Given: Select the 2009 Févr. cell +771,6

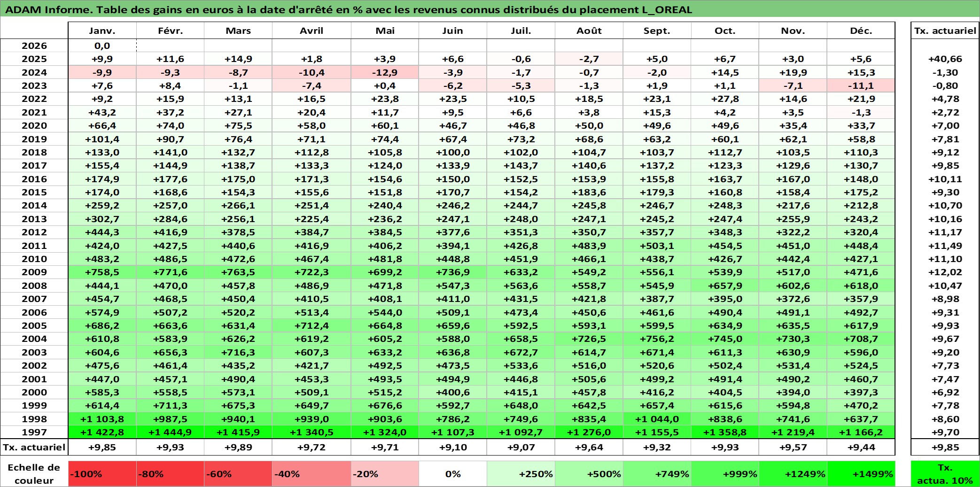Looking at the screenshot, I should click(x=170, y=272).
